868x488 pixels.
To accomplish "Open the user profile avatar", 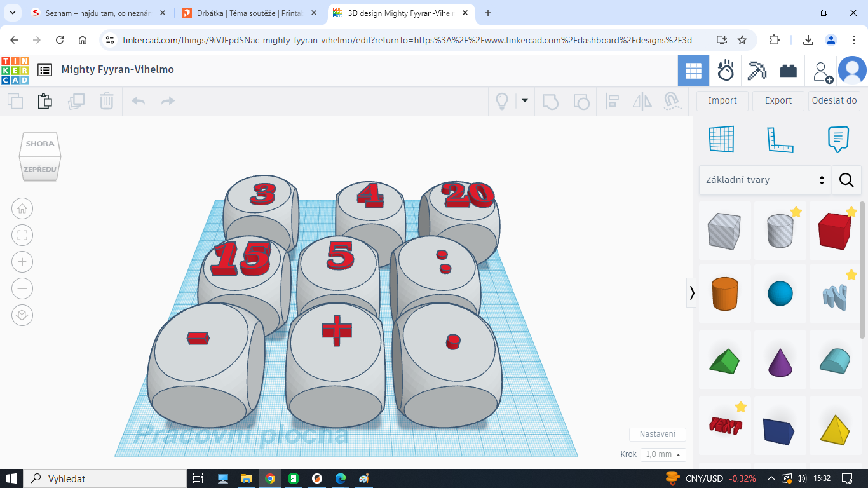I will [x=852, y=70].
